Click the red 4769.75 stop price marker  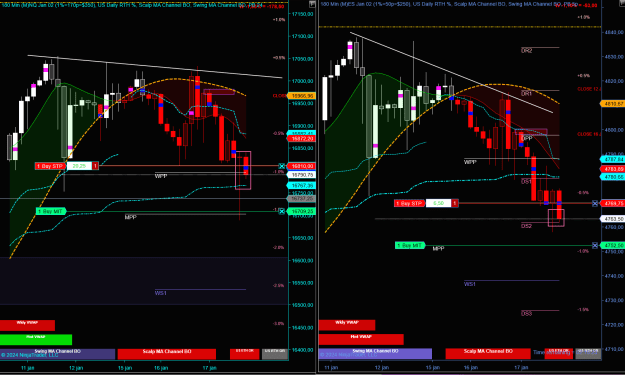point(613,203)
